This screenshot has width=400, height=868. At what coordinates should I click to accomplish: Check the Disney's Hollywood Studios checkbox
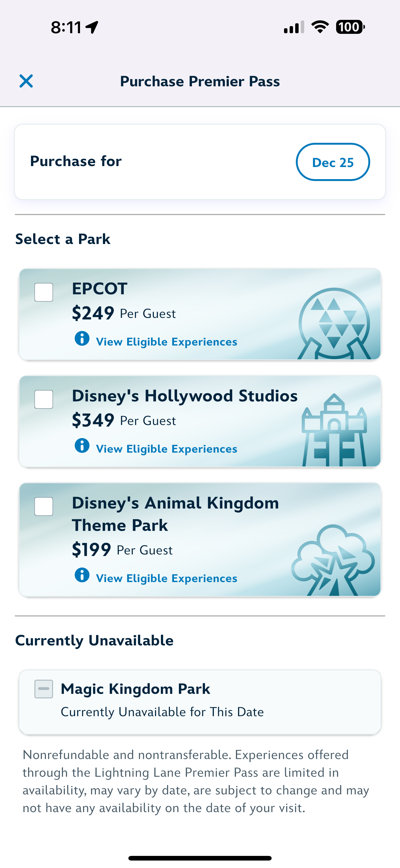click(44, 399)
